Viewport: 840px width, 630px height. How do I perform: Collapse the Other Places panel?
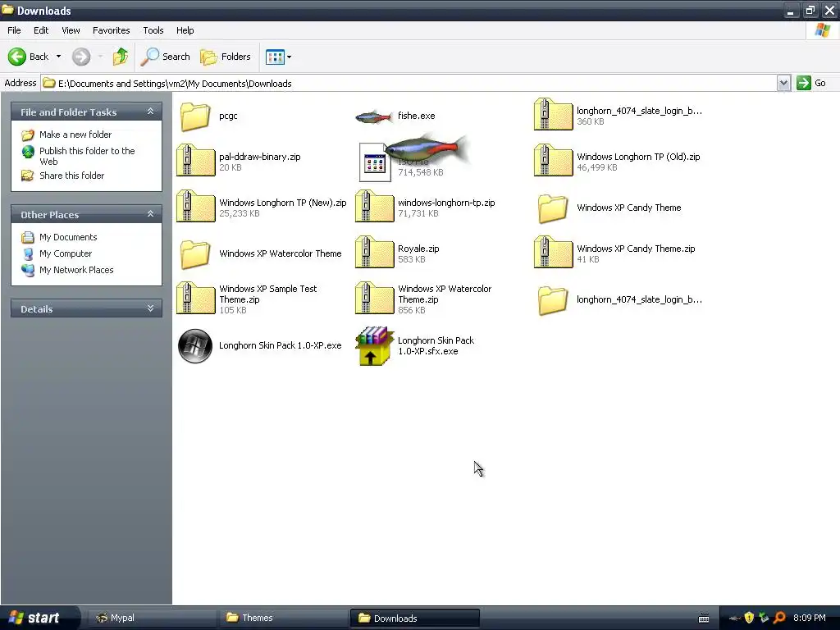(x=151, y=214)
